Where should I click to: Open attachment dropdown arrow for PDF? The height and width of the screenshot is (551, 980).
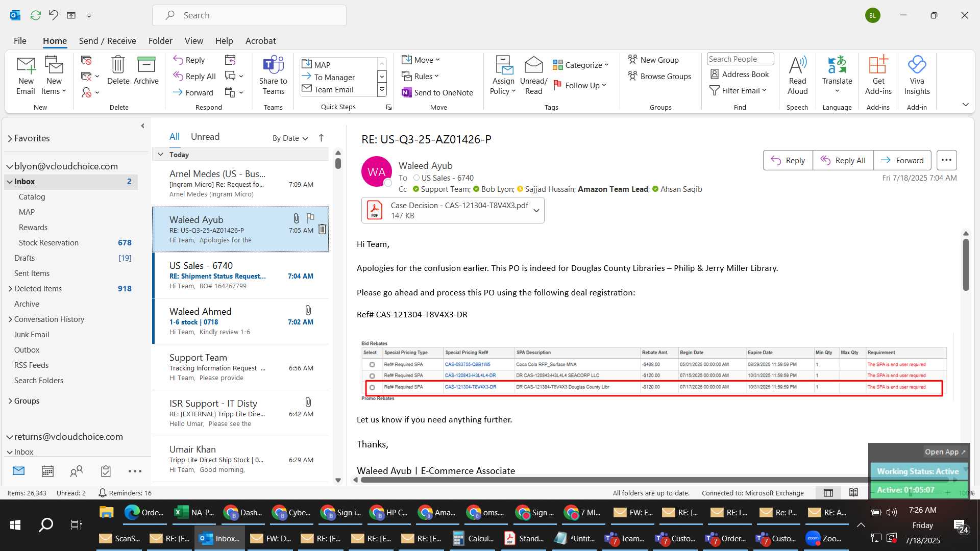pos(536,210)
